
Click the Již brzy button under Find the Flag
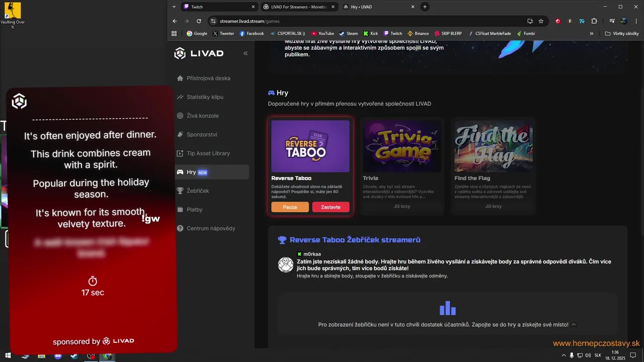point(494,207)
